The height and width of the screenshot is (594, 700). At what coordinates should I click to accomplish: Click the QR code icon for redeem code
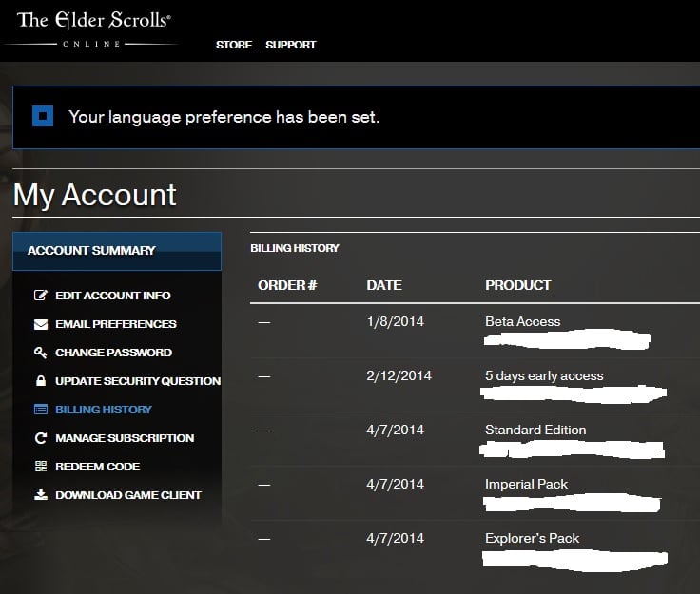click(41, 467)
